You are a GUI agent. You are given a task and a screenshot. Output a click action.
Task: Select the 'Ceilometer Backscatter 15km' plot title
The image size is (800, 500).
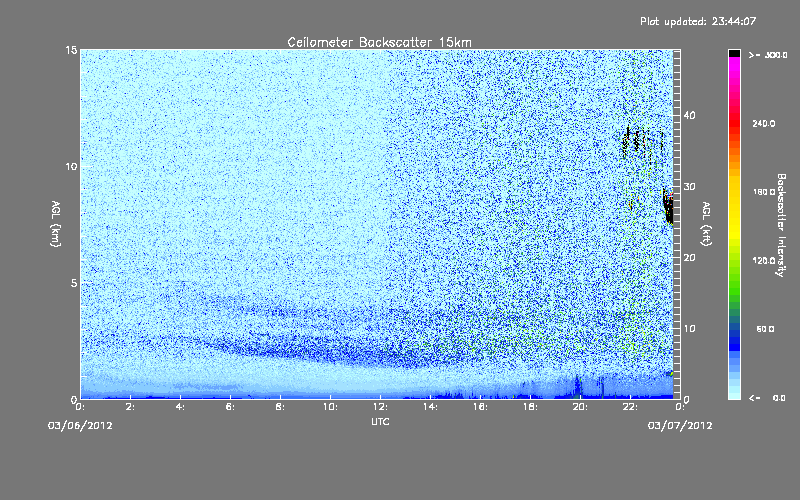379,42
